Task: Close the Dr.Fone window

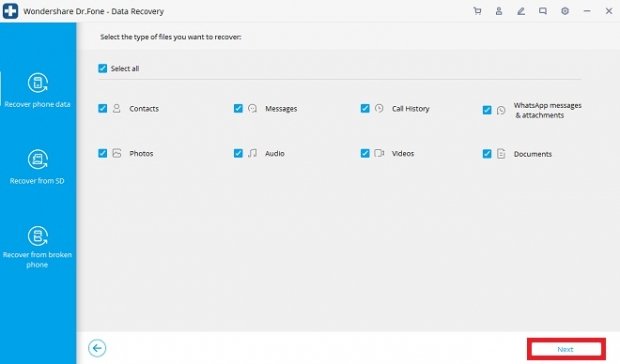Action: (609, 11)
